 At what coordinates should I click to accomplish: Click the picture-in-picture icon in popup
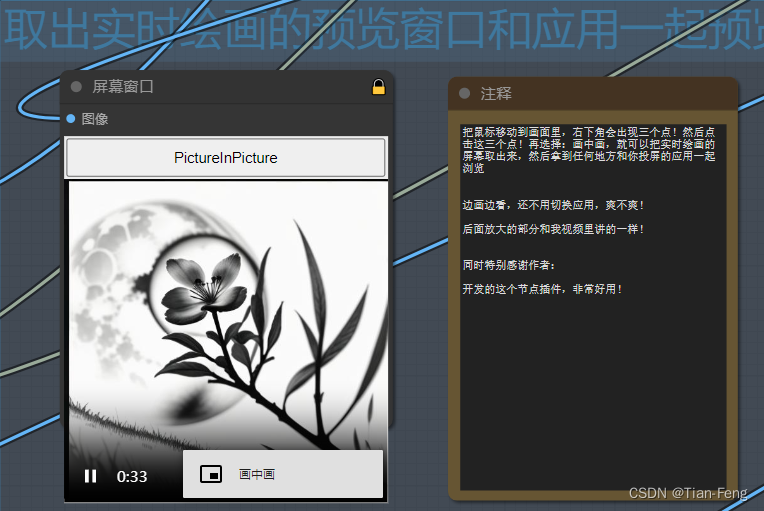pos(211,474)
